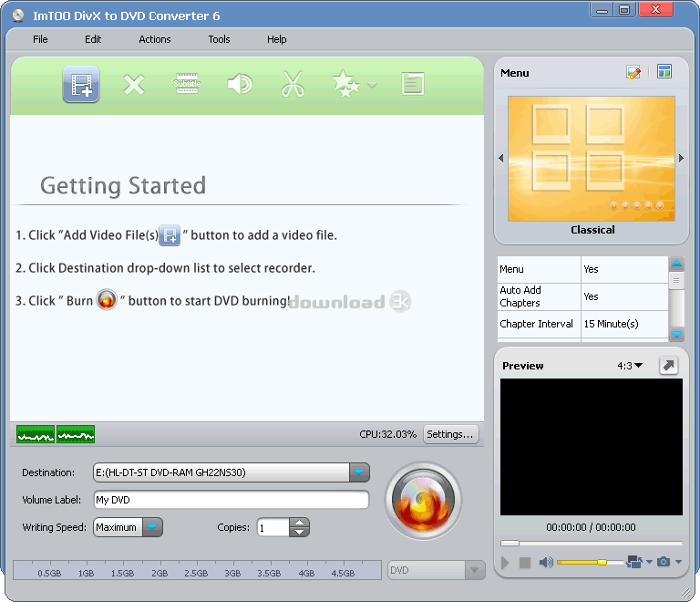The width and height of the screenshot is (700, 602).
Task: Mute the preview volume speaker
Action: tap(546, 563)
